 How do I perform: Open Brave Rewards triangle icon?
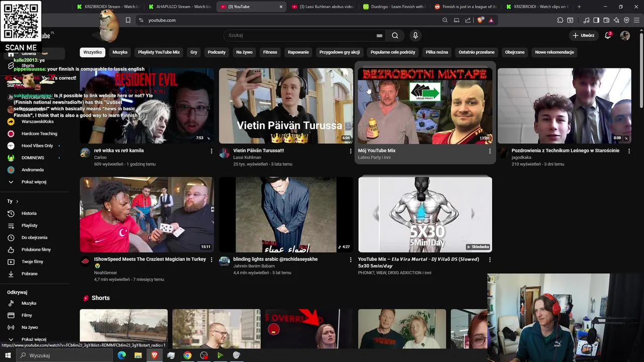coord(491,20)
